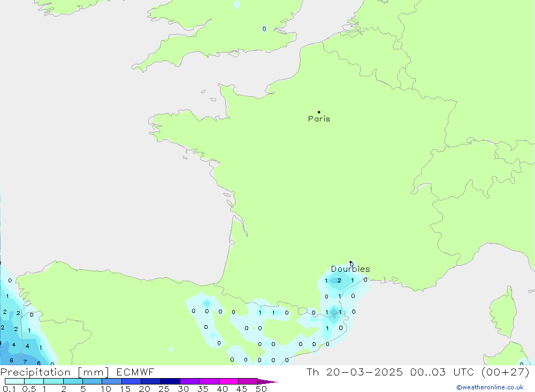Click the '50' legend scale label
Image resolution: width=535 pixels, height=392 pixels.
[x=261, y=389]
